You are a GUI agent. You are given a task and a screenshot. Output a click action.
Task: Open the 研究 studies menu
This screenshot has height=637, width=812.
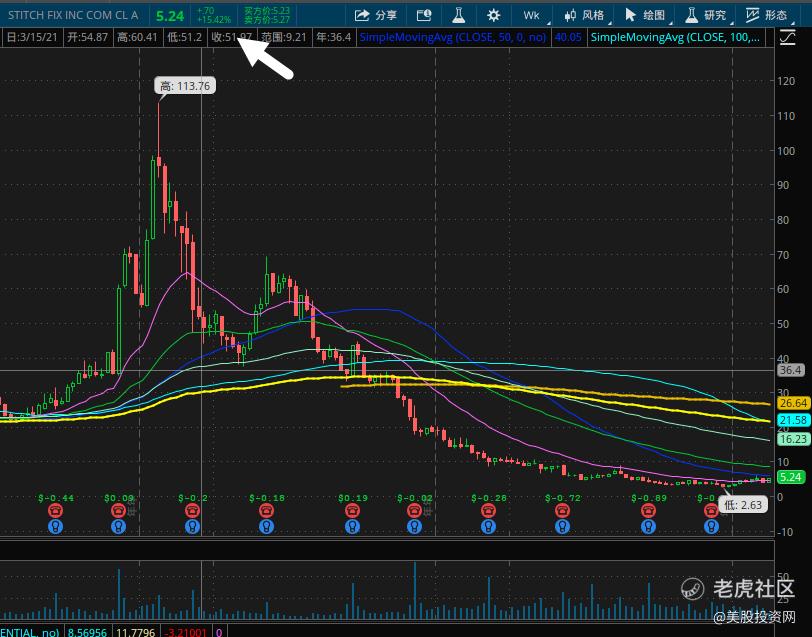click(706, 16)
